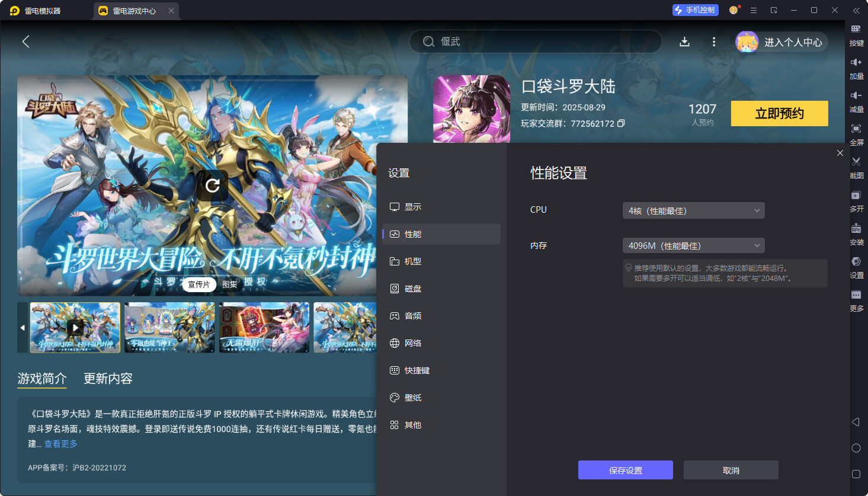The width and height of the screenshot is (868, 496).
Task: Select 图集 gallery toggle
Action: point(230,284)
